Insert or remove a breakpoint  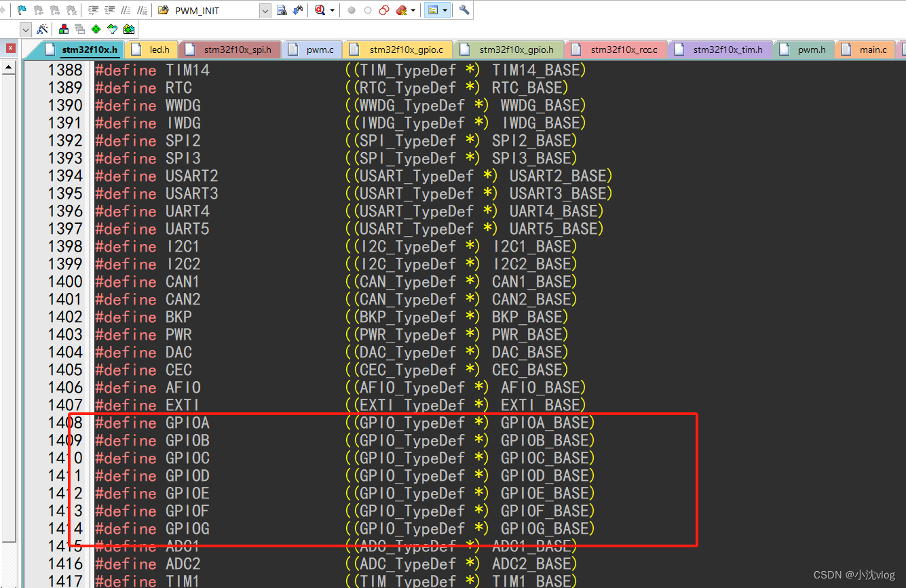[x=351, y=10]
